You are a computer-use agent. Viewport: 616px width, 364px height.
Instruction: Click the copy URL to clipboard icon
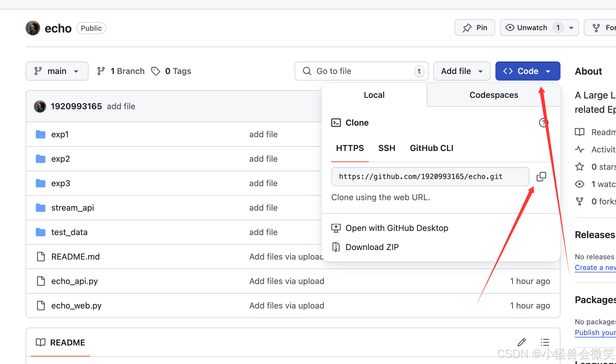(541, 177)
